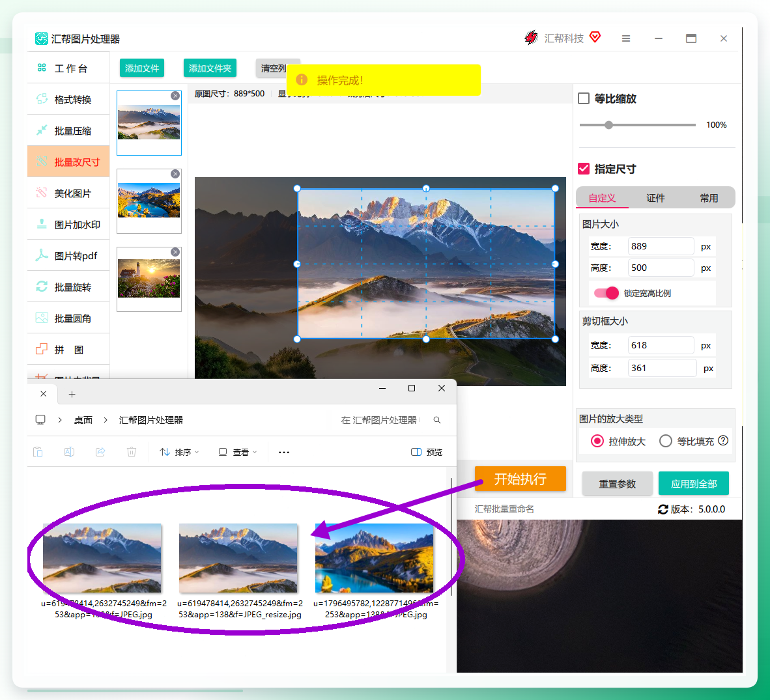Screen dimensions: 770x700
Task: Select 批量改尺寸 batch resize in sidebar
Action: pyautogui.click(x=68, y=161)
